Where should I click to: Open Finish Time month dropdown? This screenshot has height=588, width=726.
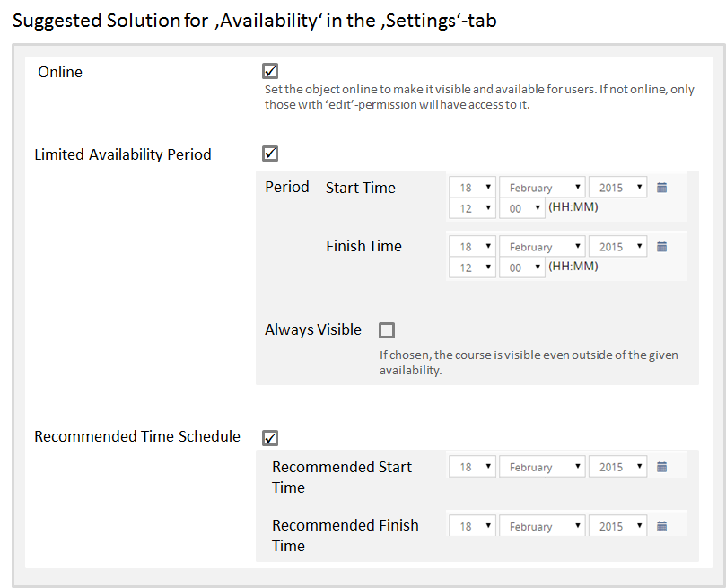(542, 247)
